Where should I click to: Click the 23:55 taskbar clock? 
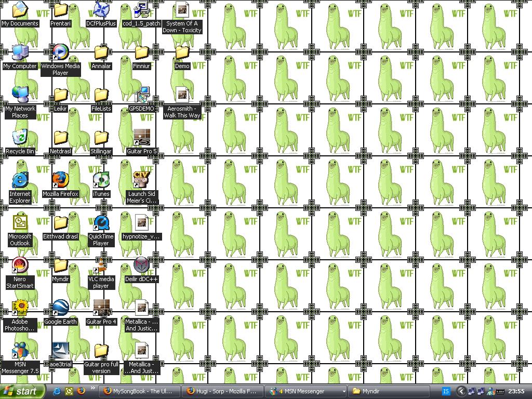pyautogui.click(x=516, y=392)
